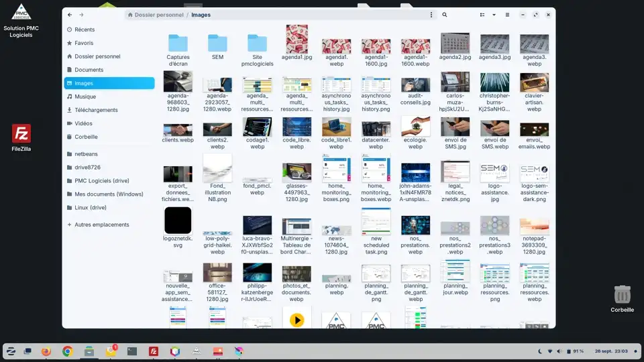Select Téléchargements in the sidebar

tap(96, 110)
